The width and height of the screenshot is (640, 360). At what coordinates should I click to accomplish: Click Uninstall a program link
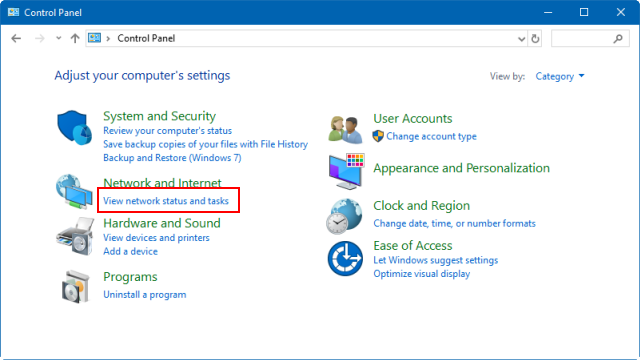[x=144, y=295]
